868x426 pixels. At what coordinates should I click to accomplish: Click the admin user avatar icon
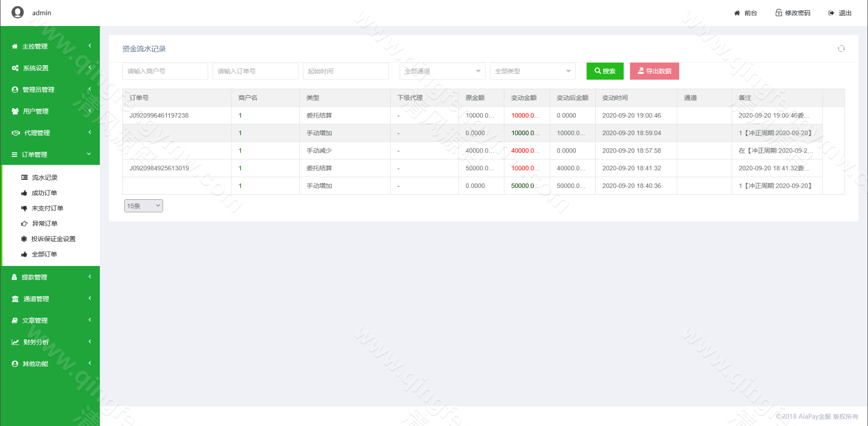tap(18, 12)
